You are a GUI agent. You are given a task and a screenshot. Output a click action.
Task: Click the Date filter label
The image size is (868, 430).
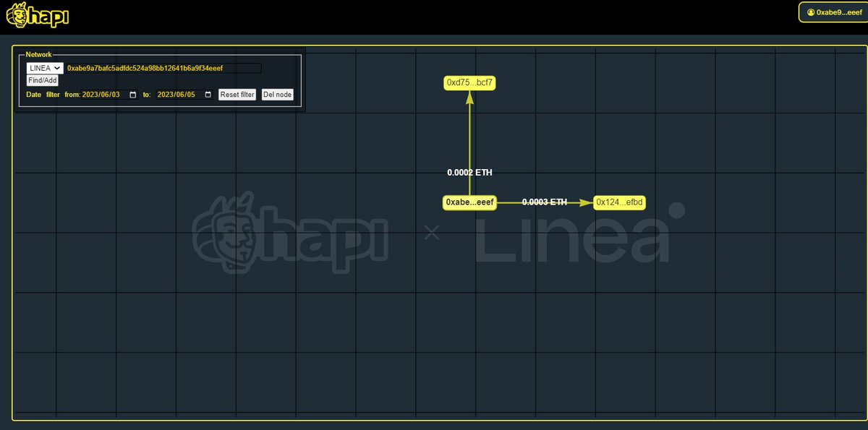pos(43,95)
